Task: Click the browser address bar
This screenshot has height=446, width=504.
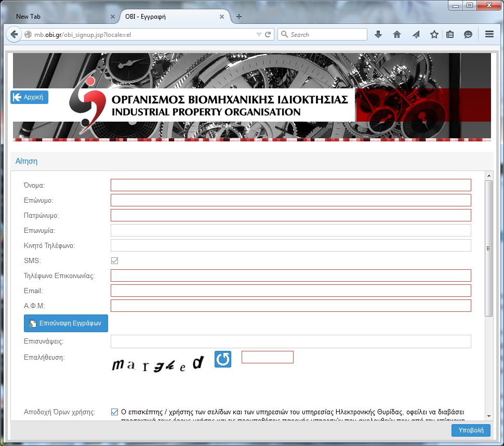Action: tap(144, 34)
